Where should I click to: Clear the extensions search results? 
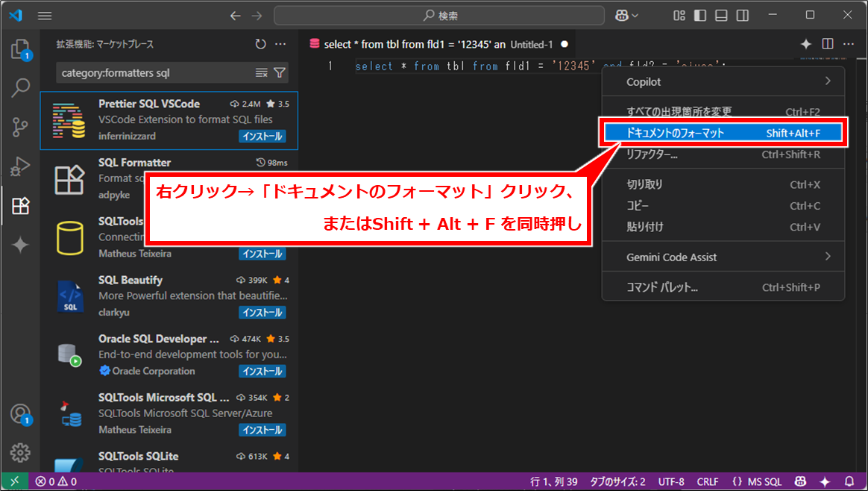tap(261, 72)
